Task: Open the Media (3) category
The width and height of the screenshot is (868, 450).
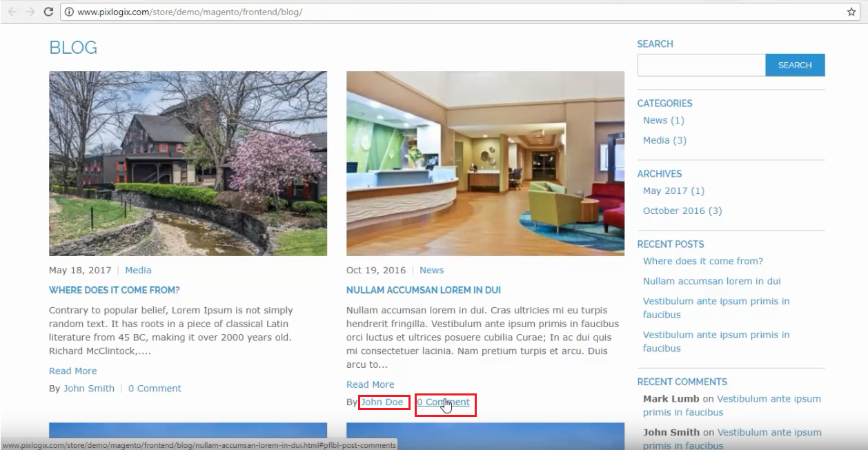Action: click(664, 140)
